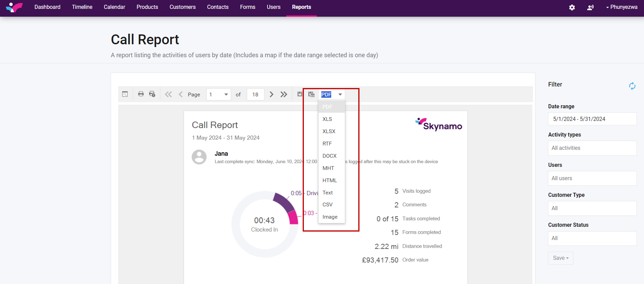Collapse the PDF export format dropdown arrow
The height and width of the screenshot is (284, 644).
[340, 94]
